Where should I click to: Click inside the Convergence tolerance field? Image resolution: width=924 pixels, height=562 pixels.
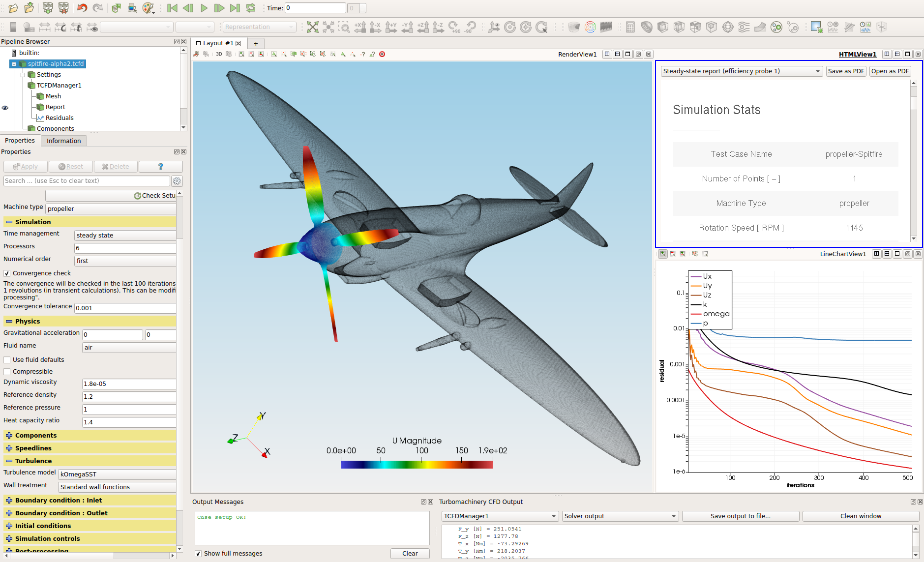click(x=124, y=308)
